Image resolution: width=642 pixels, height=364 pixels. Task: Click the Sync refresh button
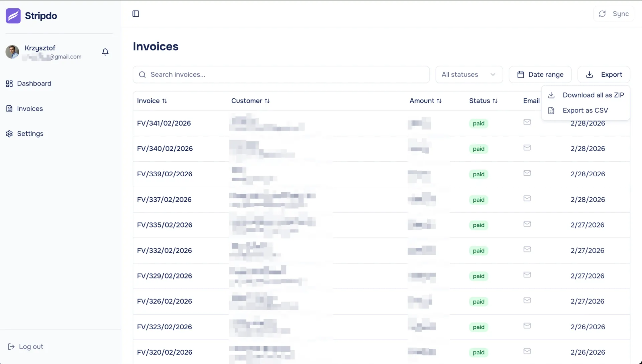[x=614, y=14]
